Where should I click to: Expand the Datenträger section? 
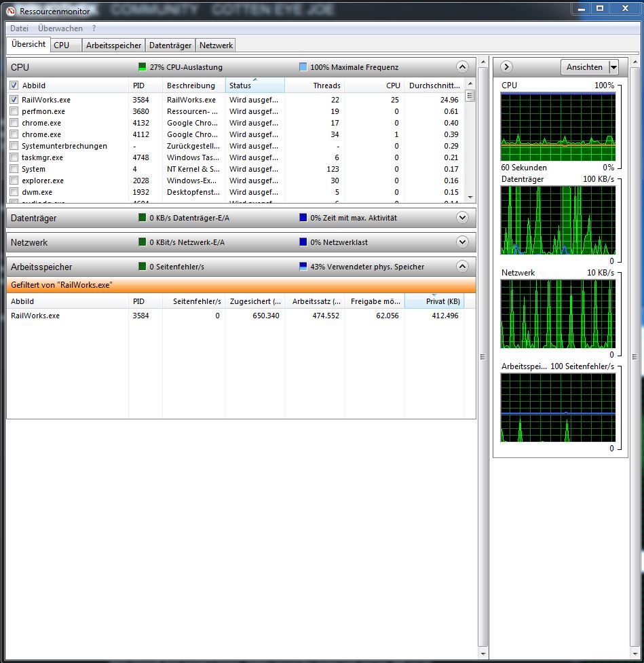(x=462, y=218)
